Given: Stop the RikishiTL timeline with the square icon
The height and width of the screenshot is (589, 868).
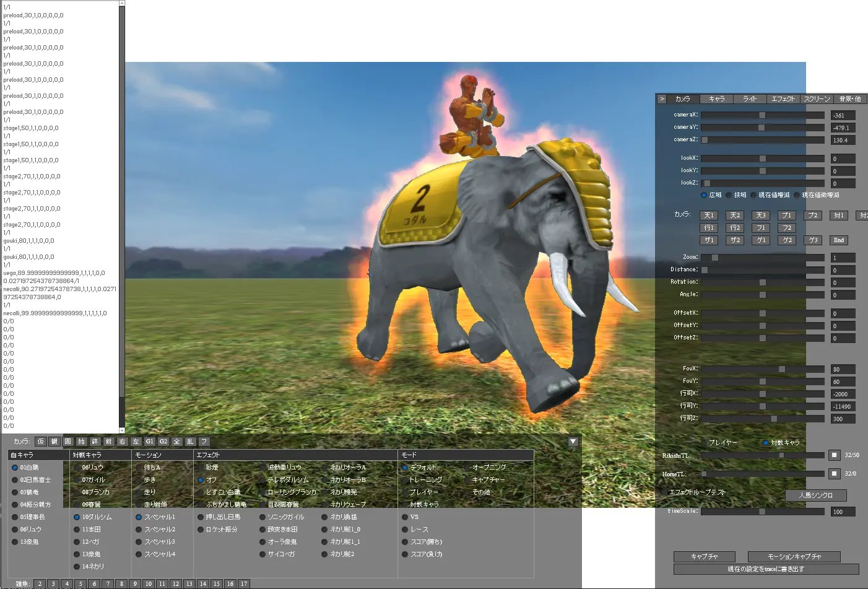Looking at the screenshot, I should 835,455.
